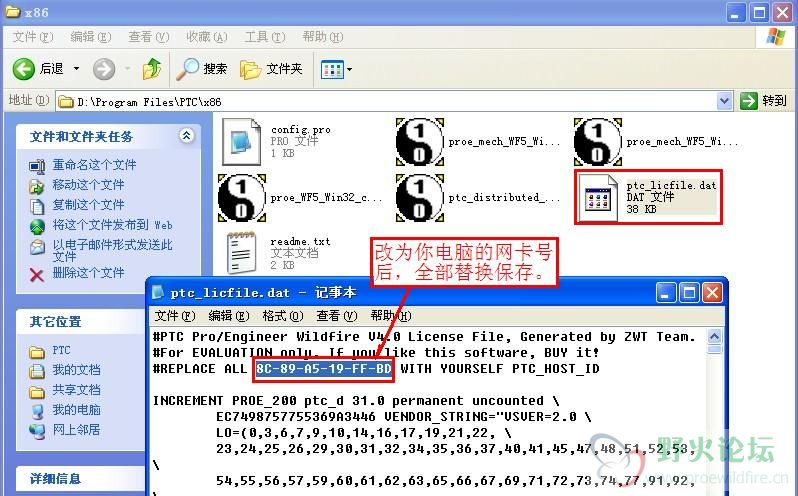Click the 我的文档 folder icon

37,371
